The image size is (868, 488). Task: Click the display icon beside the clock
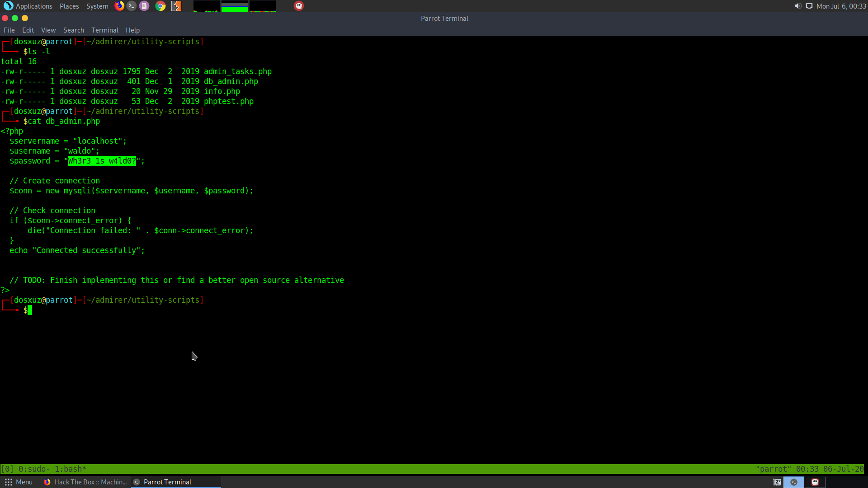coord(809,6)
